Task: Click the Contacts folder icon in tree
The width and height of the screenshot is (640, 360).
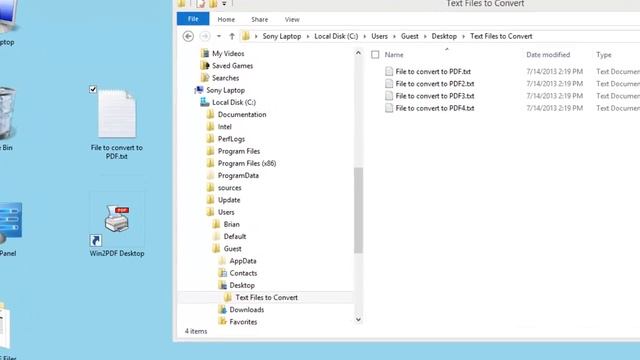Action: tap(223, 273)
